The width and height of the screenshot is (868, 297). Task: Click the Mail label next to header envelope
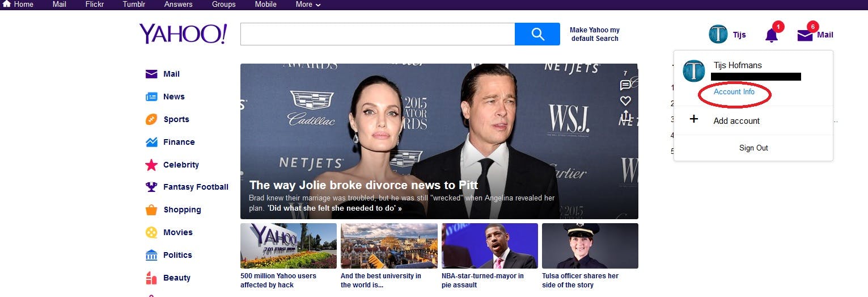(x=825, y=35)
